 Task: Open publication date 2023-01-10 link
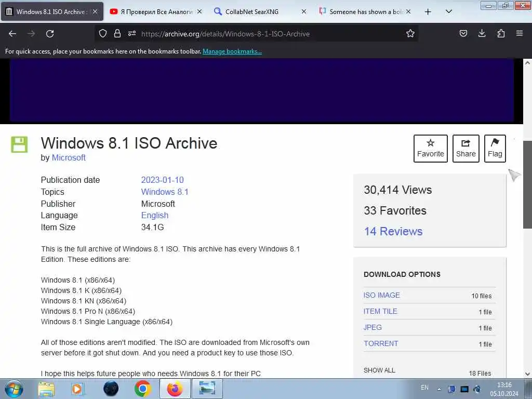click(x=162, y=180)
